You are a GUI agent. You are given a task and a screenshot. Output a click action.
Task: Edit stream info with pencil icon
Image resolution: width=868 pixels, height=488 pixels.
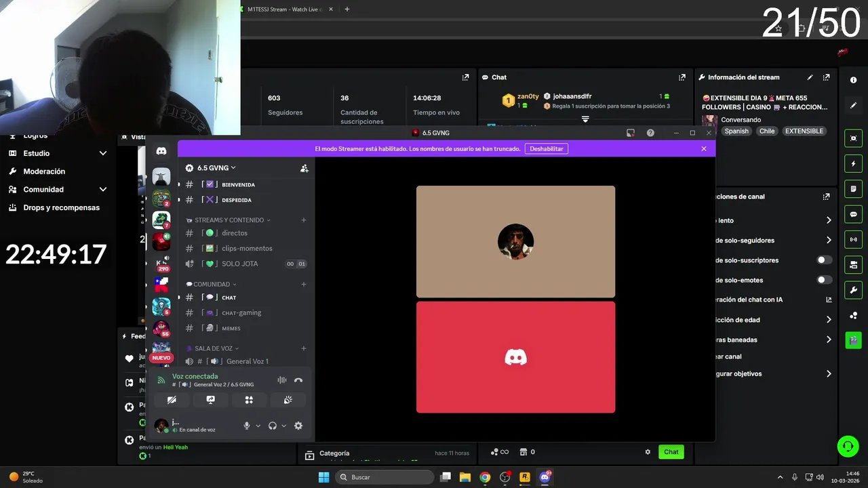click(x=810, y=77)
